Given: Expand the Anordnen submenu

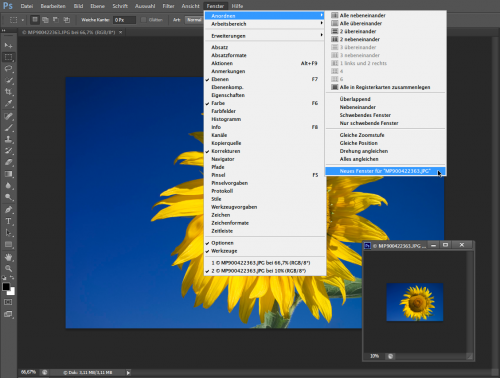Looking at the screenshot, I should [265, 16].
